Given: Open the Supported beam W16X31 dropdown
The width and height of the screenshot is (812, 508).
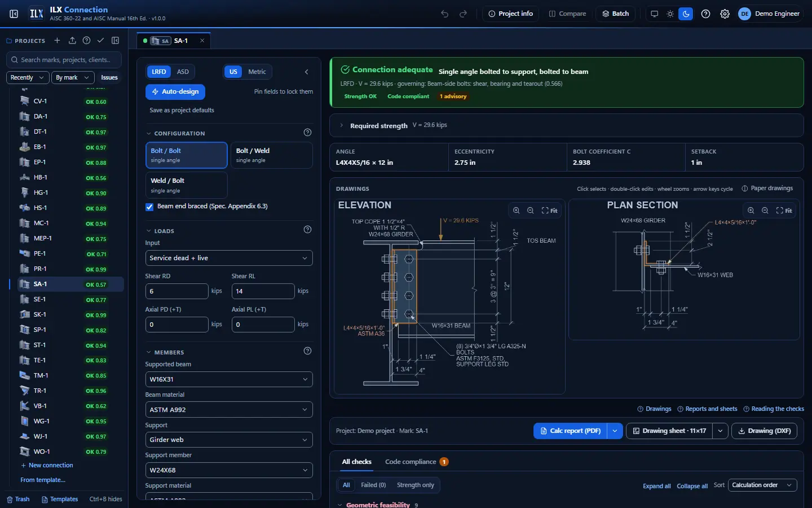Looking at the screenshot, I should point(229,379).
